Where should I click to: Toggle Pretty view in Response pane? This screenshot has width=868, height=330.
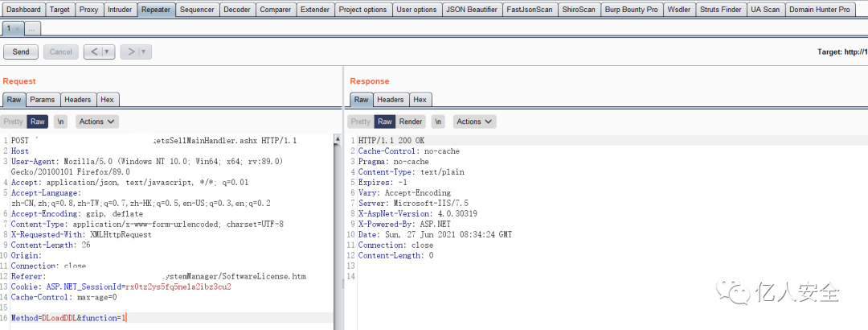pos(360,122)
